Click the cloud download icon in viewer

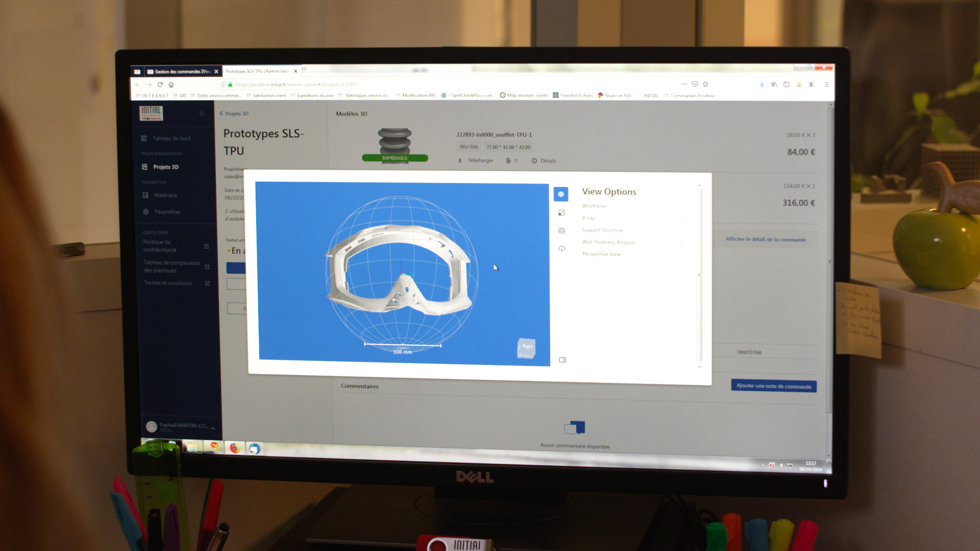(x=561, y=248)
